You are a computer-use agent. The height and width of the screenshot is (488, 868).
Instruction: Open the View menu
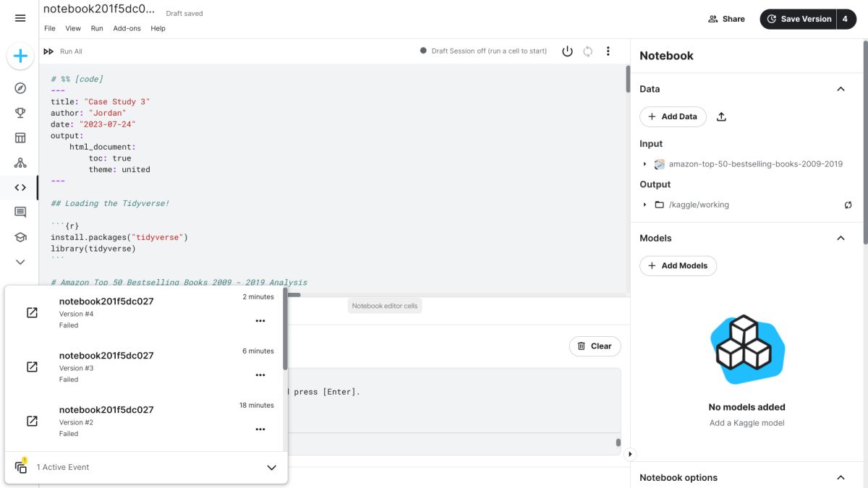(x=73, y=28)
